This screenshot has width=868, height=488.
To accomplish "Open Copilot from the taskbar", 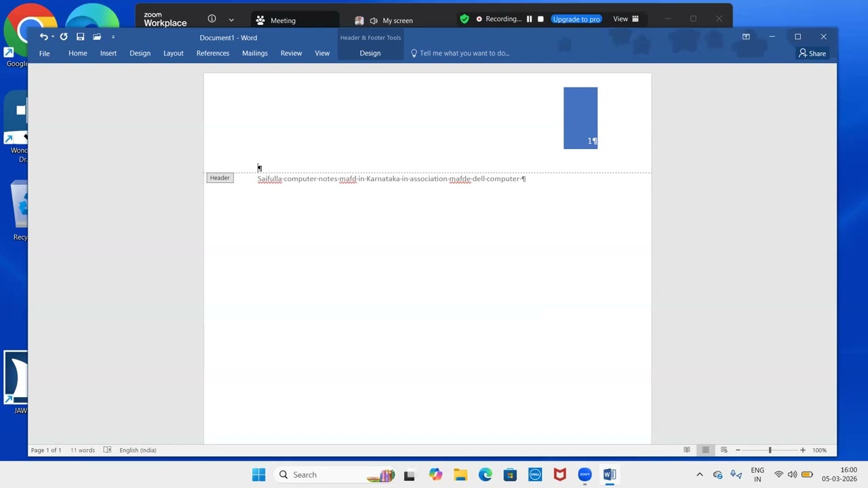I will 435,475.
